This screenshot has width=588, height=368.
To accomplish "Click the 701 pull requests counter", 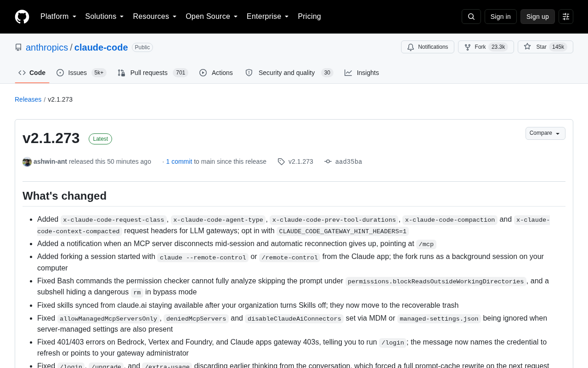I will (181, 73).
